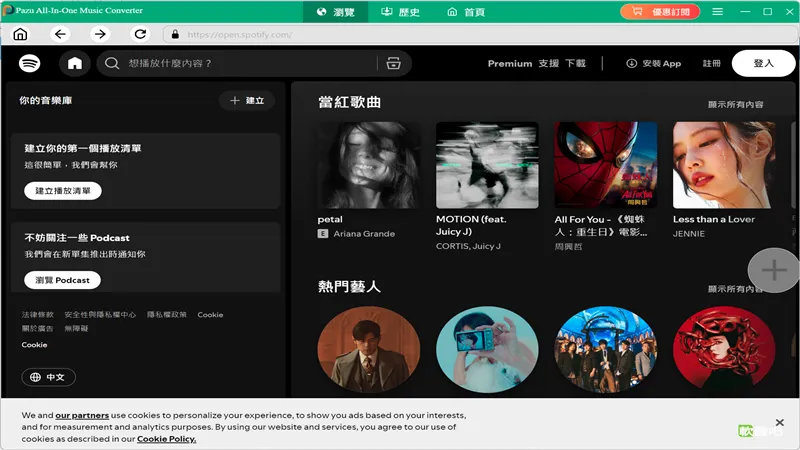Image resolution: width=800 pixels, height=450 pixels.
Task: Click the Spotify home button
Action: pyautogui.click(x=74, y=63)
